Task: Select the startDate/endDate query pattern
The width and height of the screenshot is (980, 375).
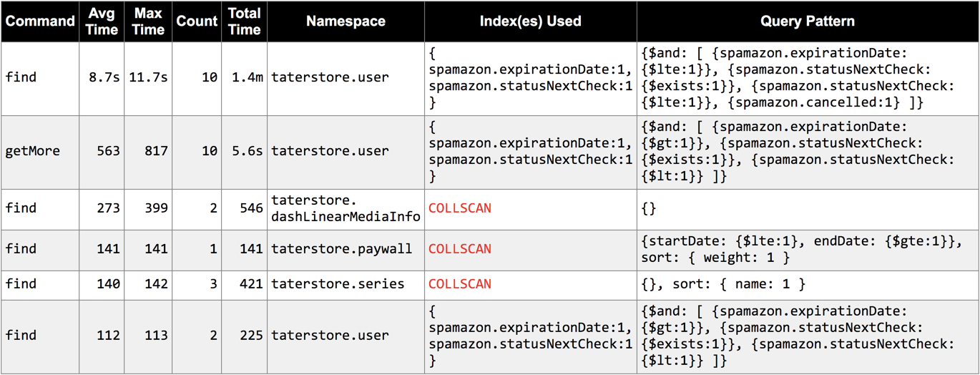Action: [808, 250]
